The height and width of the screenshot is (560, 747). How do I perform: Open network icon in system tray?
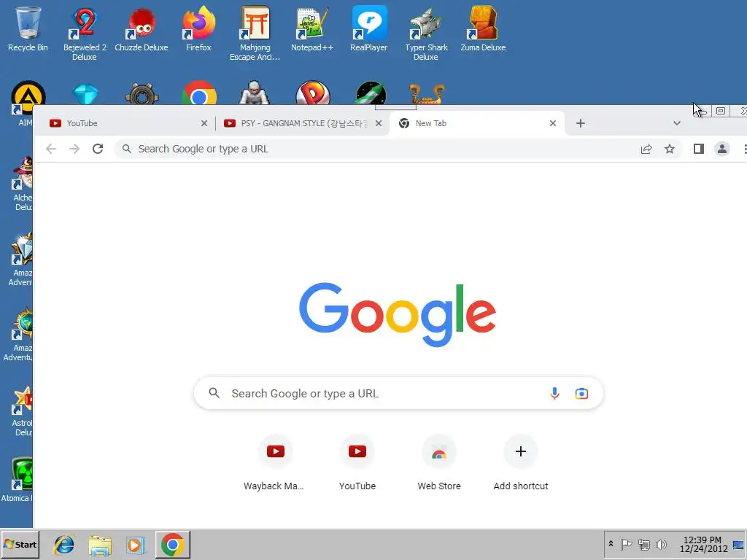[x=643, y=544]
